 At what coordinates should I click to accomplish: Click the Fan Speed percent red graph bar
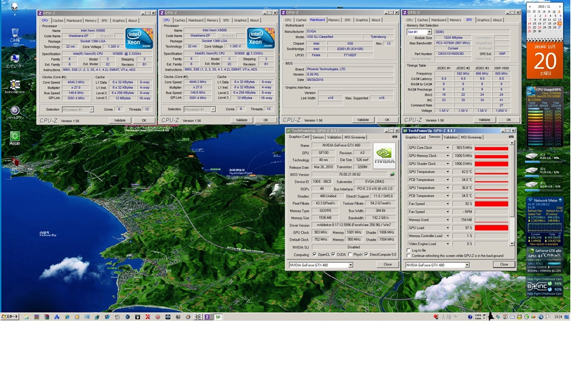[x=492, y=204]
